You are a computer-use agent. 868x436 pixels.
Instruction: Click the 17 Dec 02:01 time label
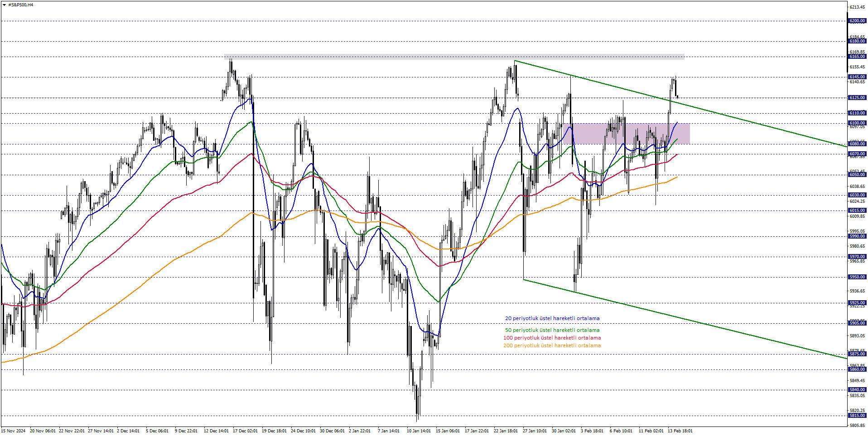point(245,431)
